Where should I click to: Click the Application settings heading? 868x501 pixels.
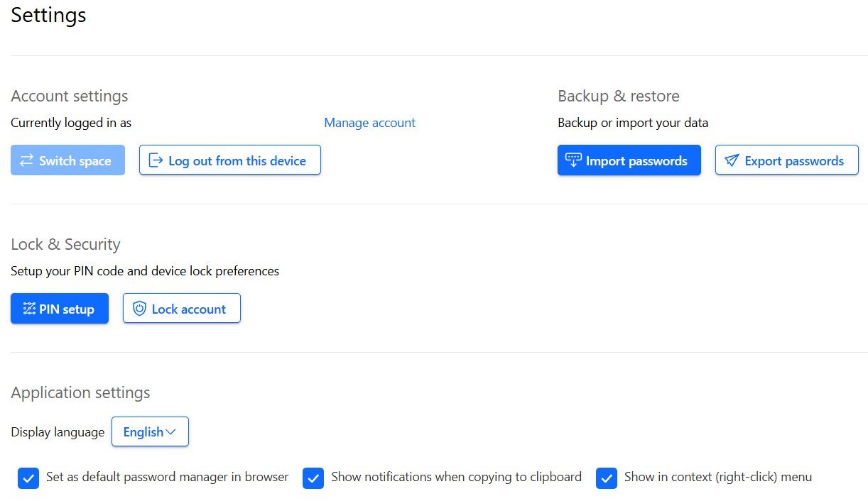pos(80,392)
